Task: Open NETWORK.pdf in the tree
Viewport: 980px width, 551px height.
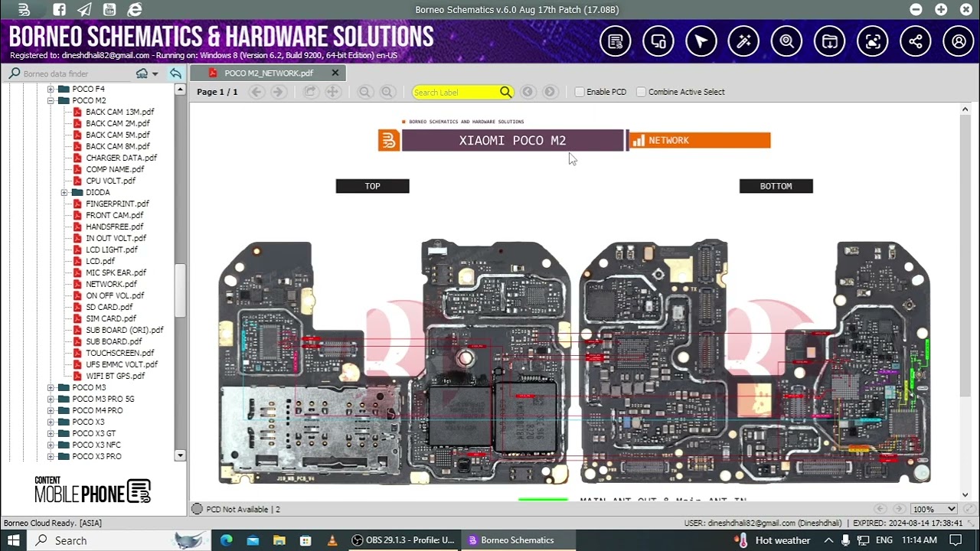Action: tap(111, 284)
